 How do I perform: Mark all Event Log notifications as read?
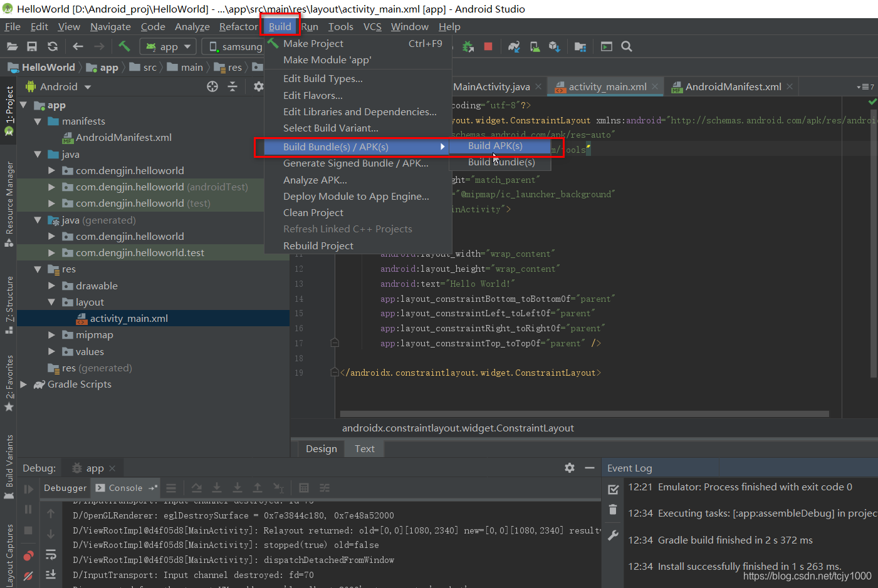tap(614, 489)
